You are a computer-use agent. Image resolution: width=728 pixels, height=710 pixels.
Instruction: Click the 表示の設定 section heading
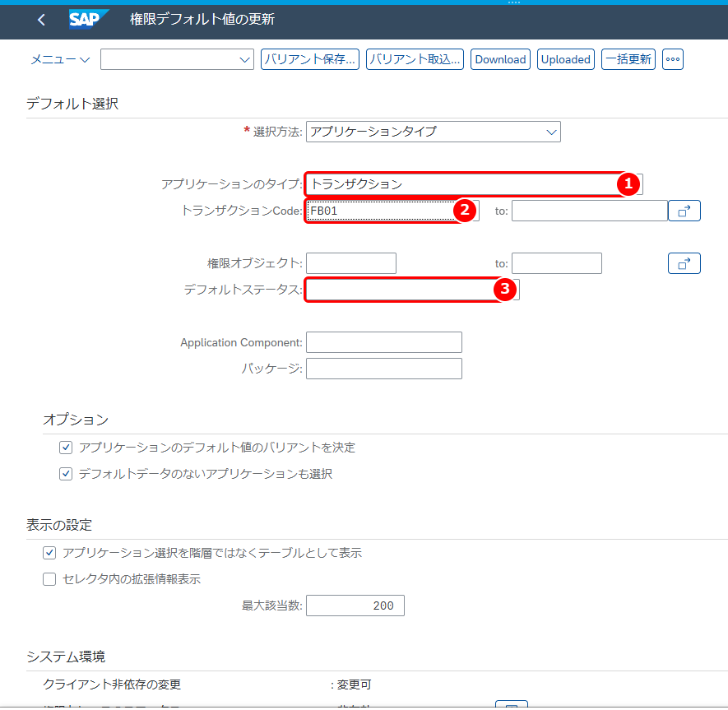[59, 525]
